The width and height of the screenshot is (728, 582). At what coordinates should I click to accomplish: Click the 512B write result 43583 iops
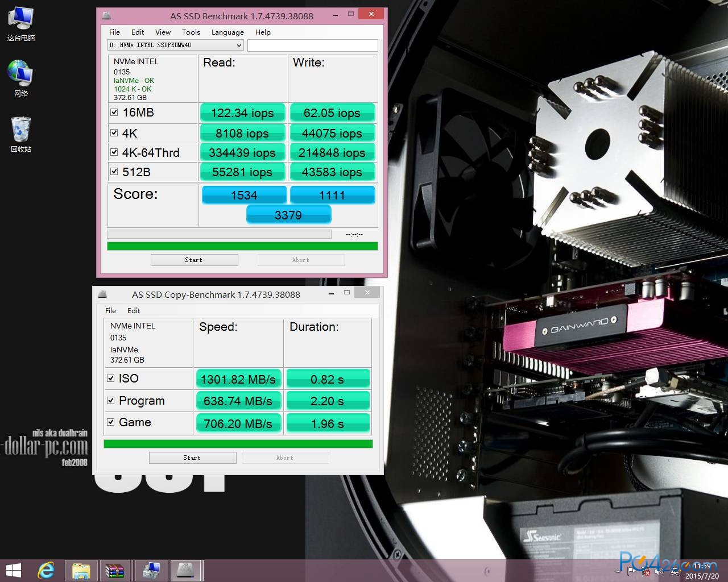(332, 172)
